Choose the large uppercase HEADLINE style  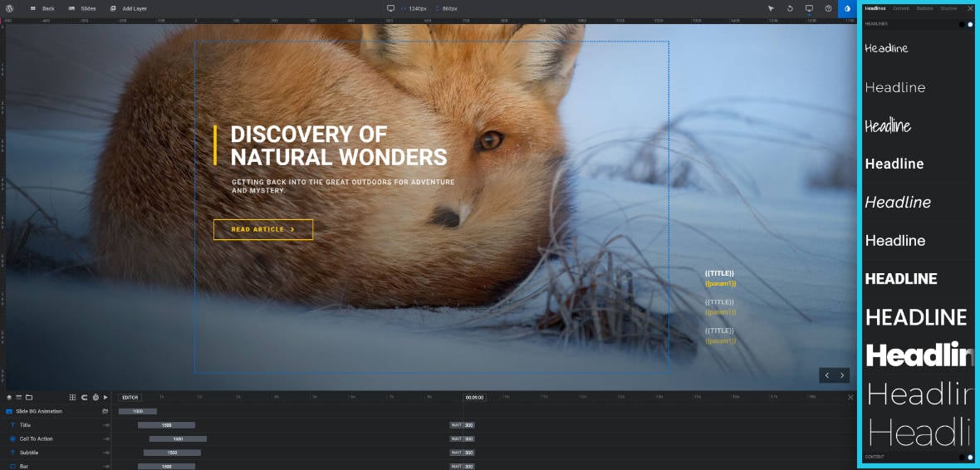[915, 317]
